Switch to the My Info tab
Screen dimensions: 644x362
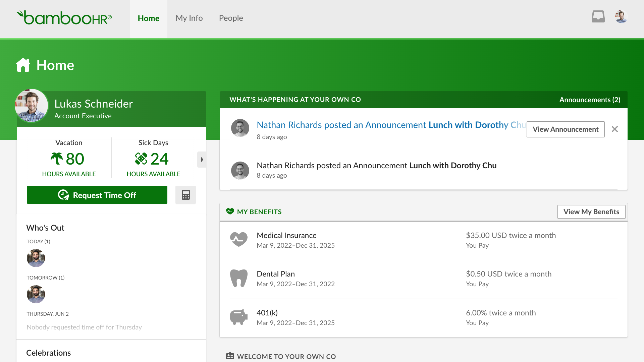[189, 18]
